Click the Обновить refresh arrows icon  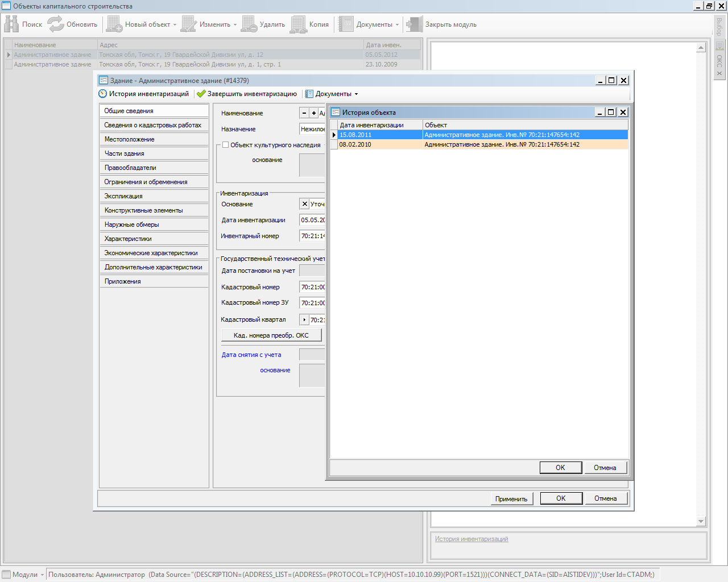click(x=56, y=24)
